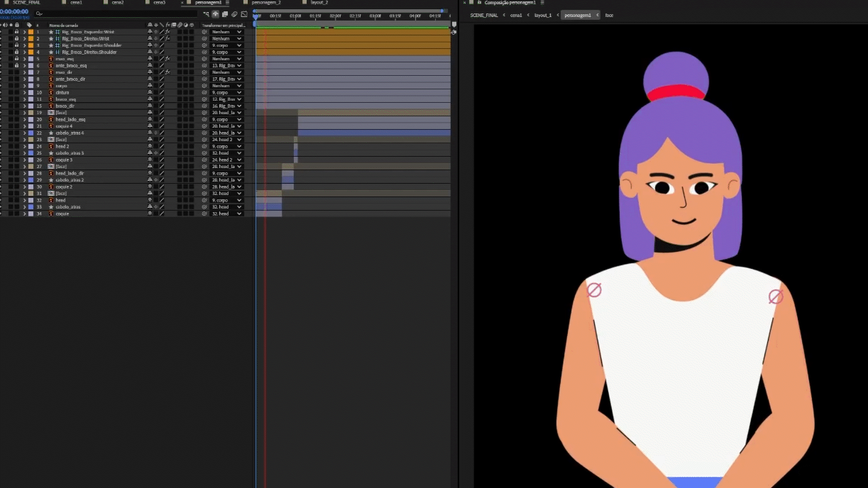Toggle the shy switch on cintura layer
Viewport: 868px width, 488px height.
(150, 93)
